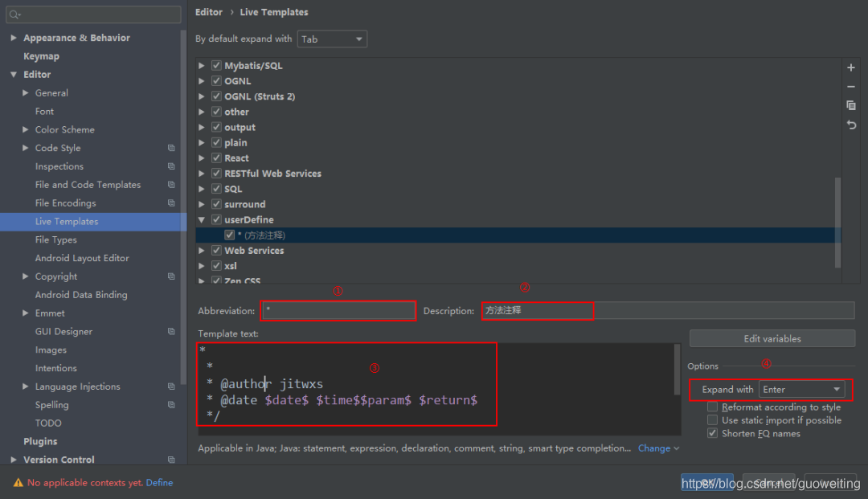Image resolution: width=868 pixels, height=499 pixels.
Task: Open the Keymap settings page
Action: tap(41, 56)
